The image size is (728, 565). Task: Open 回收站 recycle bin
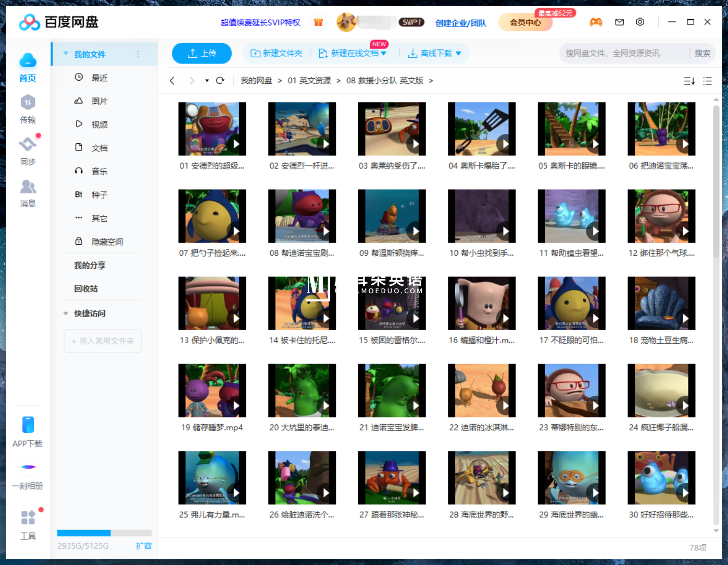[x=86, y=288]
